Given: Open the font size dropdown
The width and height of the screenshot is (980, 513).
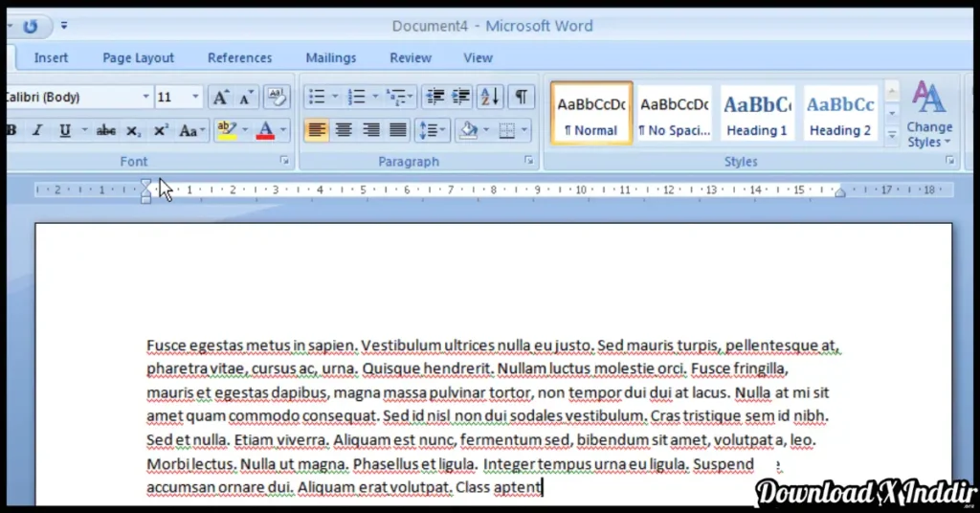Looking at the screenshot, I should [195, 97].
